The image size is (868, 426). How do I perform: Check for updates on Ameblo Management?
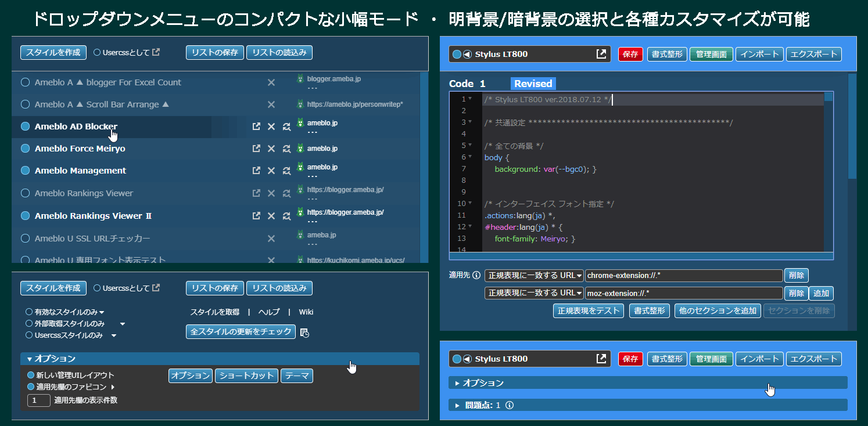coord(286,171)
